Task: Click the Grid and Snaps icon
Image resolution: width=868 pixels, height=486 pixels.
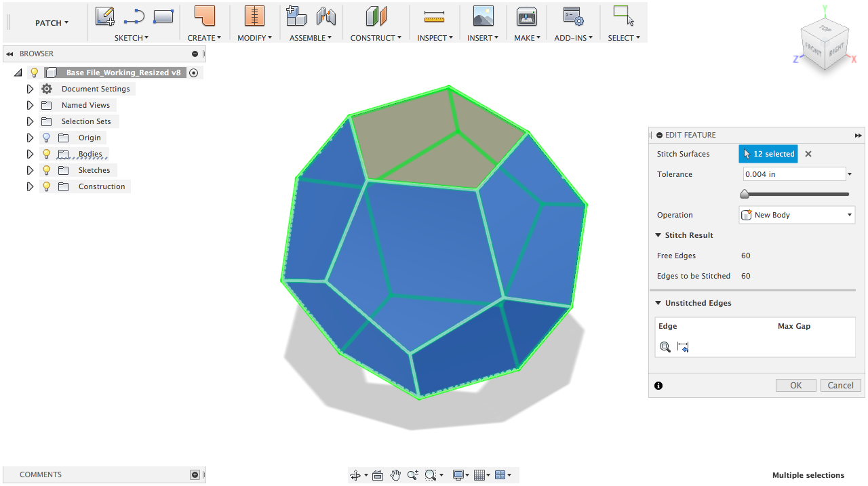Action: pos(480,475)
